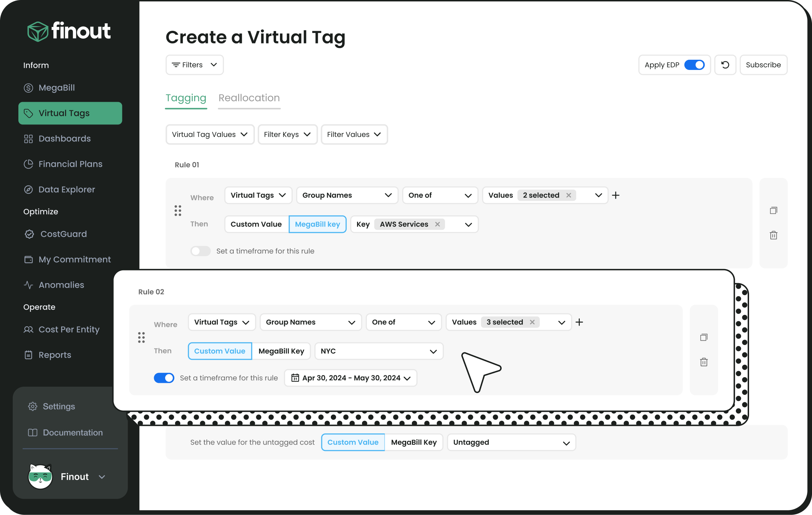Open the Dashboards panel
The image size is (812, 515).
click(64, 138)
